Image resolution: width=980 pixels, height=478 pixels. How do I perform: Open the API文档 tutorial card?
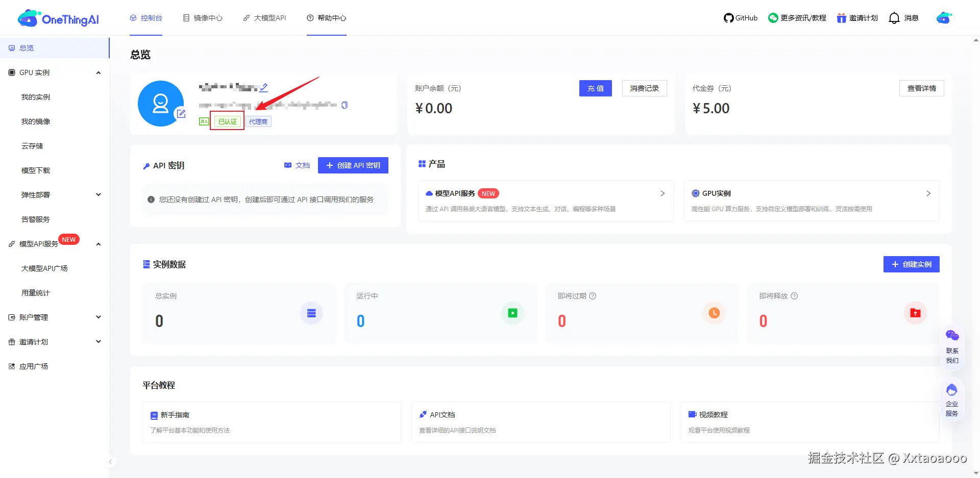[541, 422]
